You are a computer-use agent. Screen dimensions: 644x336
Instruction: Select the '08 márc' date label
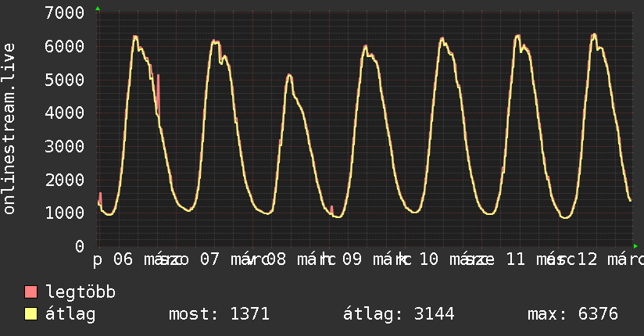coord(295,259)
